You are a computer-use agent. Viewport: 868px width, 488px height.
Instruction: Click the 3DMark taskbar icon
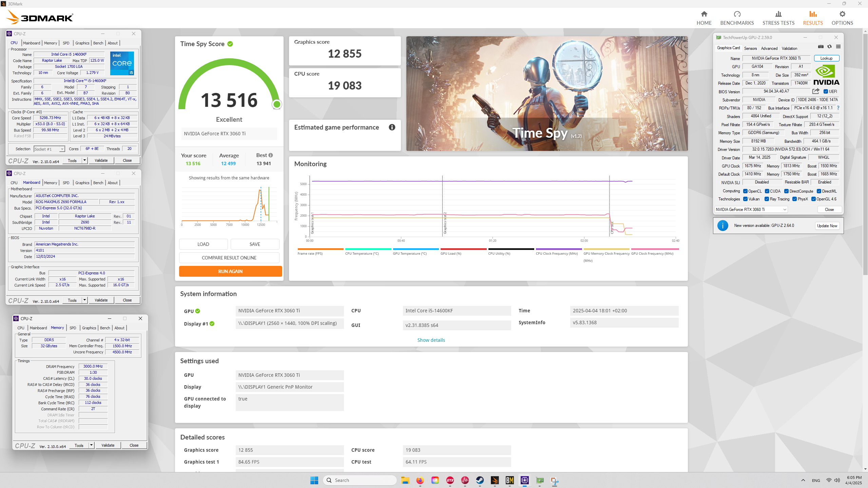(495, 480)
